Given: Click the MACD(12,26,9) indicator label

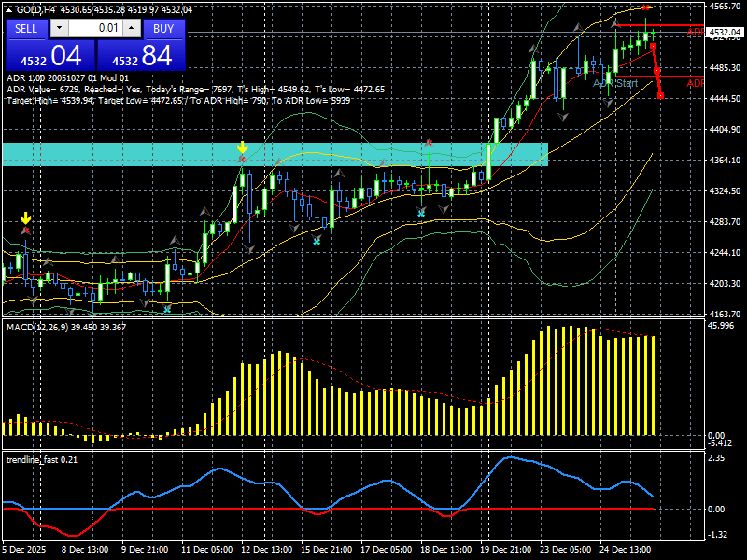Looking at the screenshot, I should pos(66,328).
